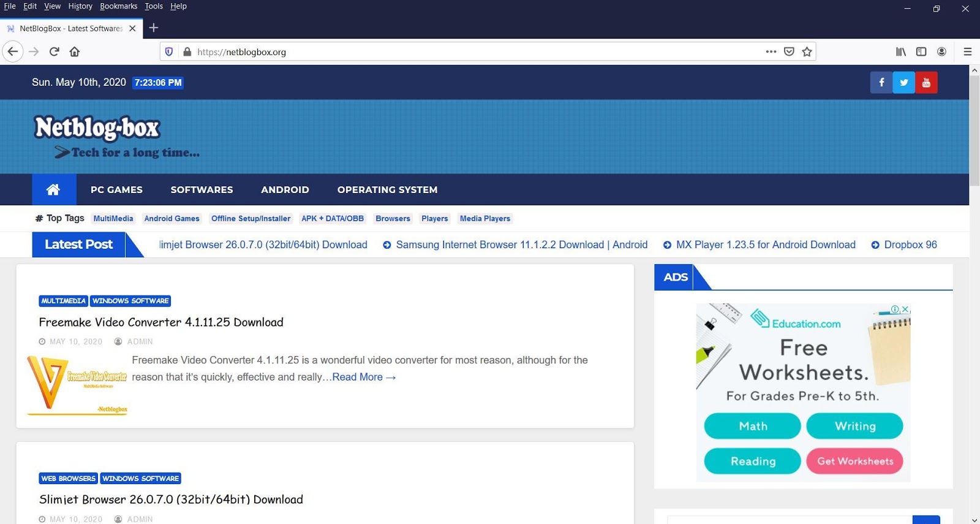980x524 pixels.
Task: Navigate to ANDROID section
Action: [285, 189]
